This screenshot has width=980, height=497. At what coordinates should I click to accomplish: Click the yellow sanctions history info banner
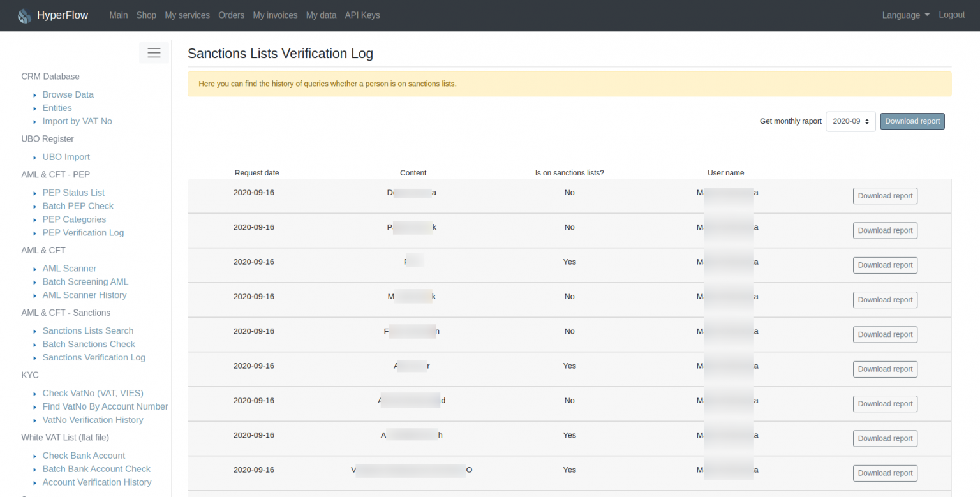click(x=569, y=84)
